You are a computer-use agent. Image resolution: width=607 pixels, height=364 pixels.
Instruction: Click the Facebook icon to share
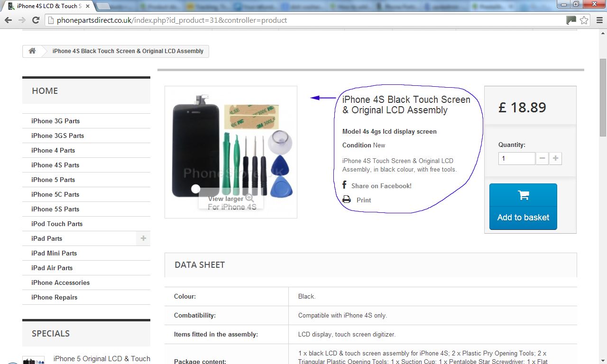(x=345, y=185)
